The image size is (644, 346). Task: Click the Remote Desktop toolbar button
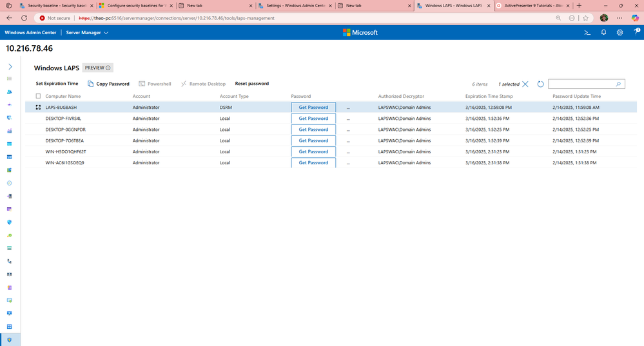click(x=203, y=84)
